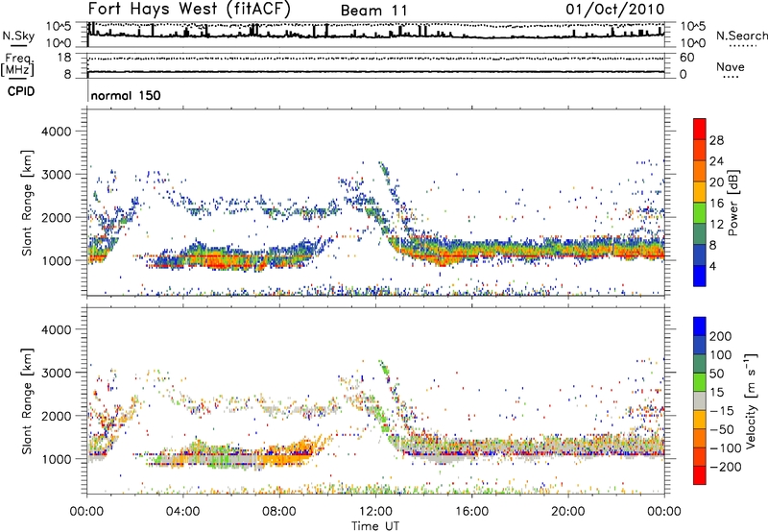Click the date '01/Oct/2010'
This screenshot has height=532, width=768.
(615, 10)
